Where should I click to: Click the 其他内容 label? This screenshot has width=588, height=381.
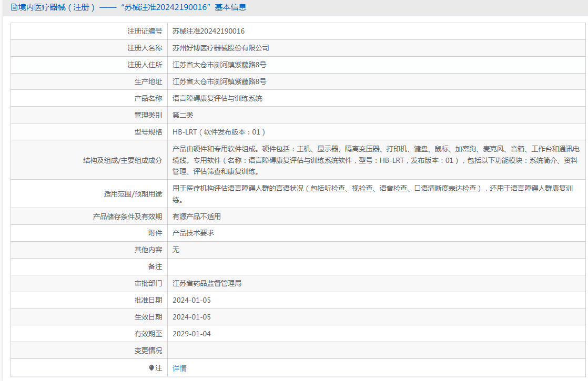(148, 250)
